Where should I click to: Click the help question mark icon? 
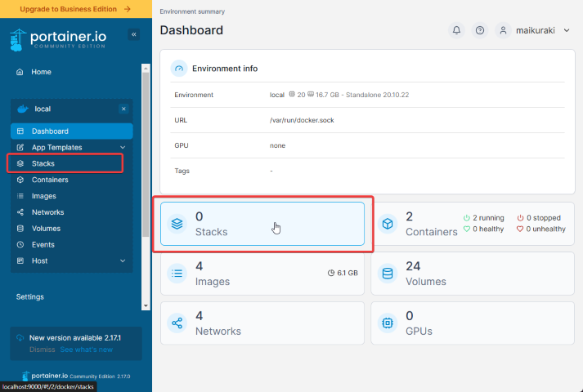pyautogui.click(x=480, y=30)
